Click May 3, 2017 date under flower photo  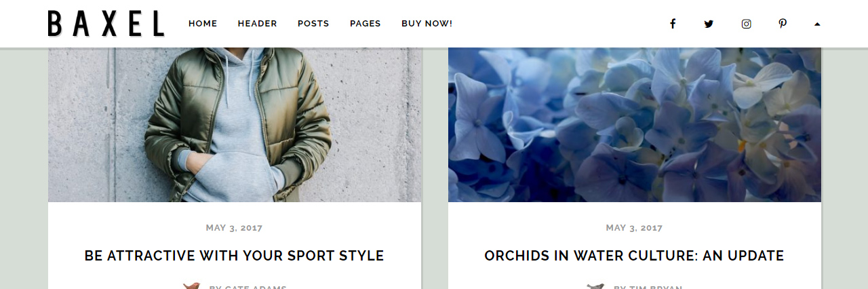[634, 228]
